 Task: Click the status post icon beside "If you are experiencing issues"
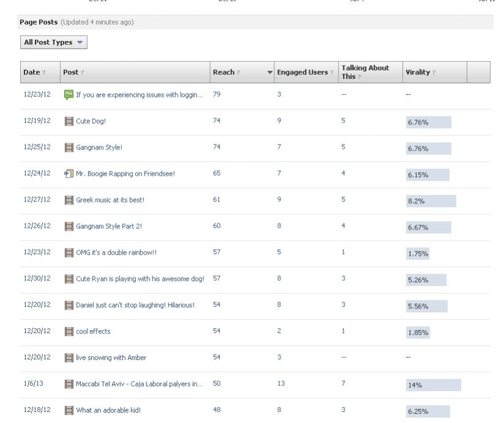click(69, 95)
